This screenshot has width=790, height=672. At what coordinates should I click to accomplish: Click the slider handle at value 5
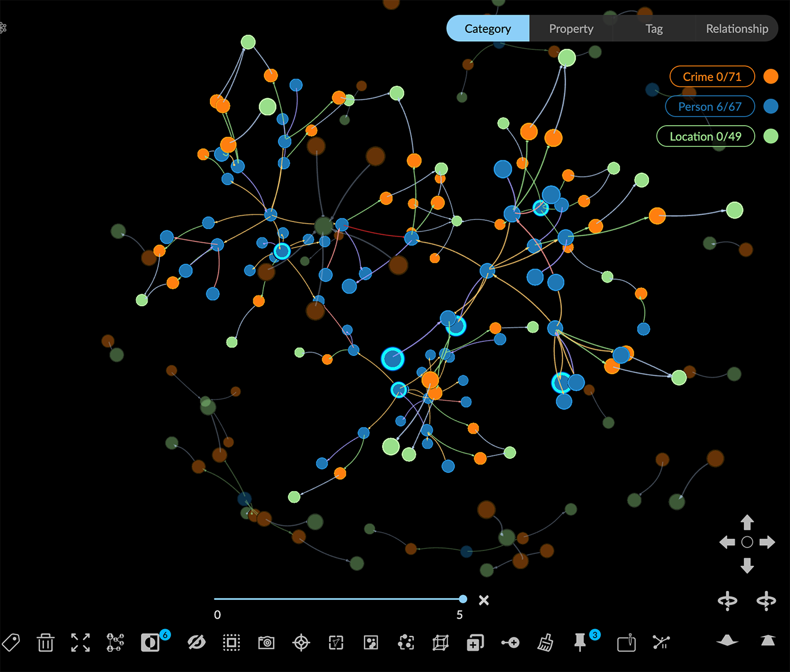463,599
